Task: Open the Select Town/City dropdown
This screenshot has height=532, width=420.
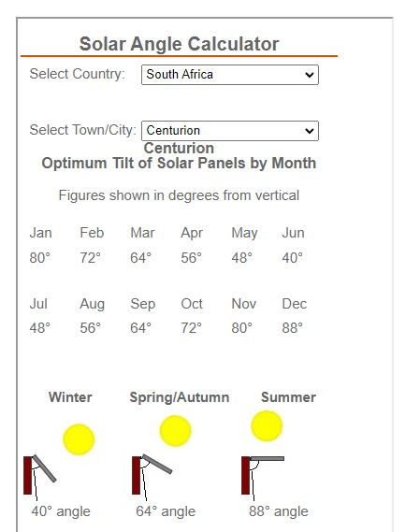Action: 230,131
